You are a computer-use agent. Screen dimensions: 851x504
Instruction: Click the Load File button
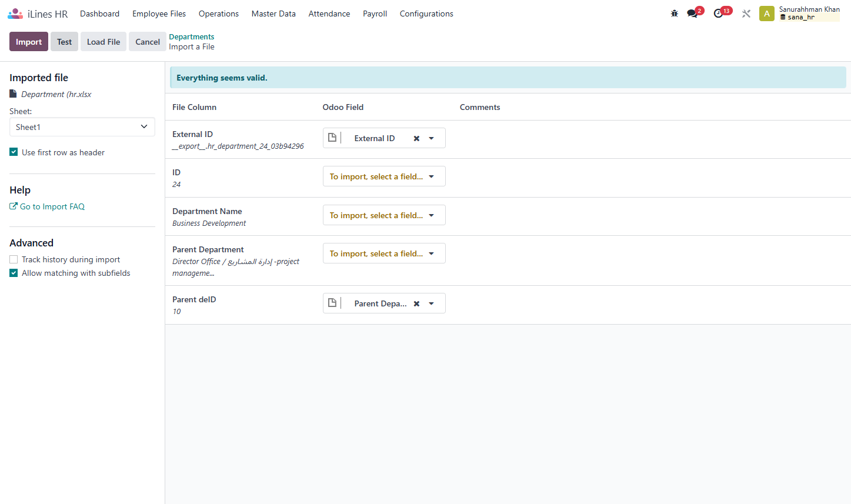click(x=104, y=42)
